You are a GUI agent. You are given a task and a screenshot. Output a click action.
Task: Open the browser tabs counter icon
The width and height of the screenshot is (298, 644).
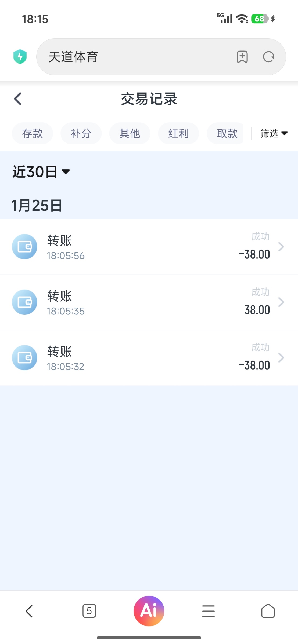tap(89, 611)
